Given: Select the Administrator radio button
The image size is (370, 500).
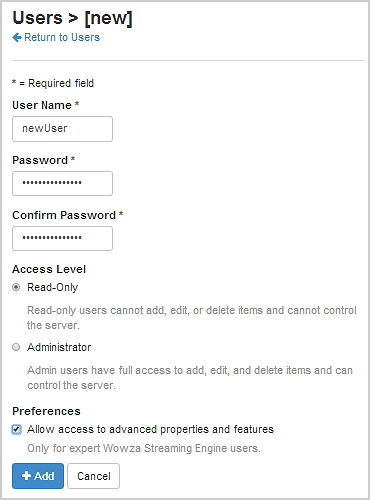Looking at the screenshot, I should [x=16, y=347].
